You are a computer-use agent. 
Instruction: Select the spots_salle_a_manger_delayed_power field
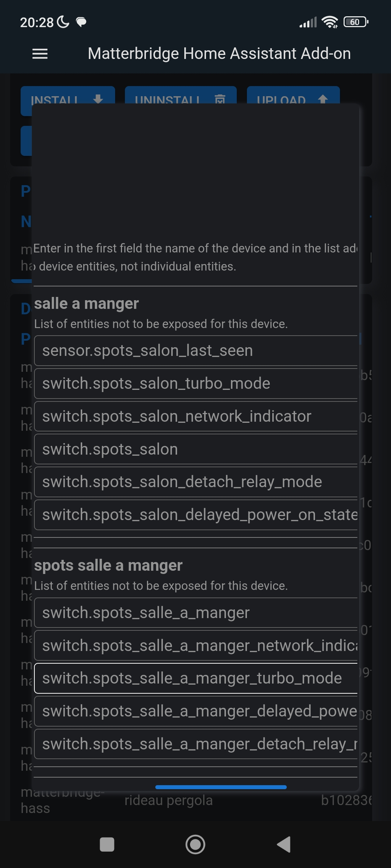[195, 711]
